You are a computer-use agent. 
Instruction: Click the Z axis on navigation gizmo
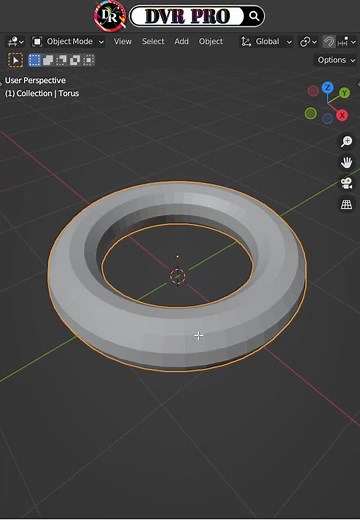pos(328,88)
